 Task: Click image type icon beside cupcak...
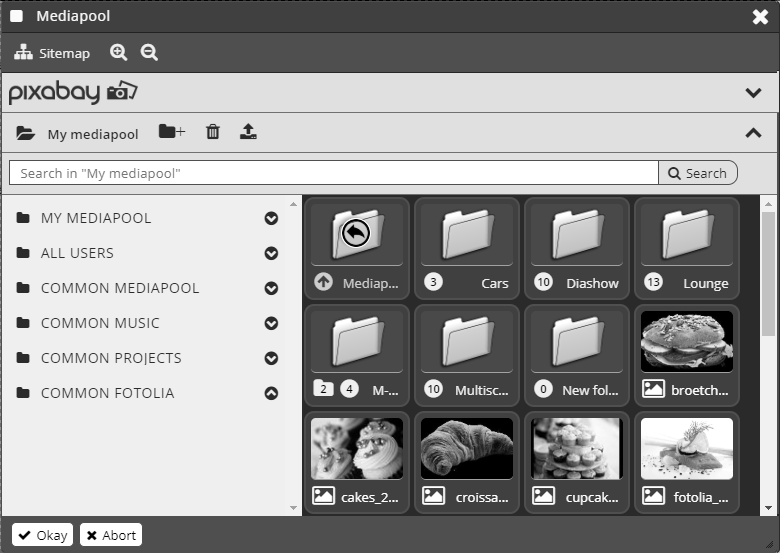[543, 495]
